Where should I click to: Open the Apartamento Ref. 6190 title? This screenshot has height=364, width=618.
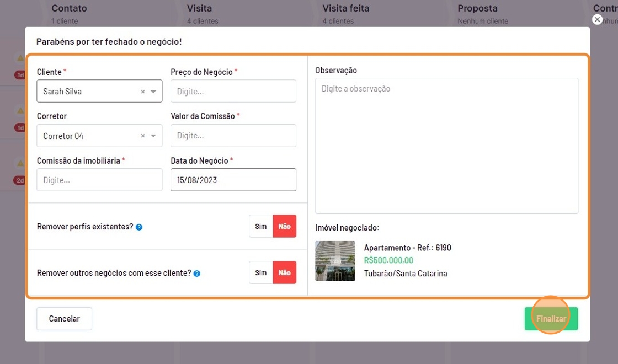(x=407, y=248)
